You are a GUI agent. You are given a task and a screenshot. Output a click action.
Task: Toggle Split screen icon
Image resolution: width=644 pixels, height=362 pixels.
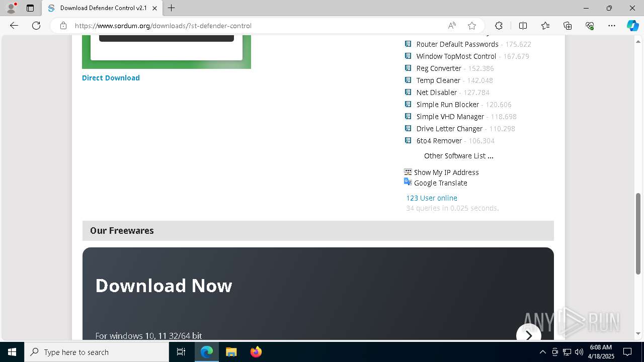click(523, 26)
